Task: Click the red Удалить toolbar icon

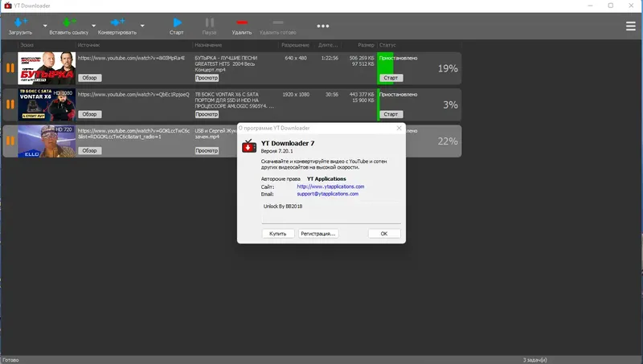Action: [242, 22]
